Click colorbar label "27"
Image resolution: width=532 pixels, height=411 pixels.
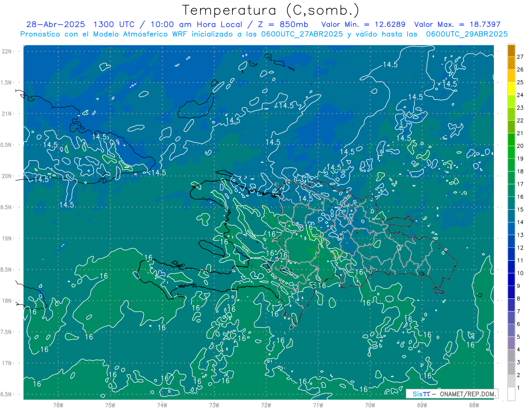(x=520, y=57)
